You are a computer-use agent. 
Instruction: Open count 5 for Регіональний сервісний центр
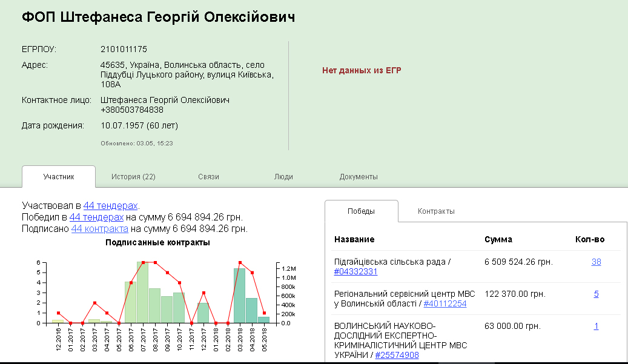tap(596, 294)
